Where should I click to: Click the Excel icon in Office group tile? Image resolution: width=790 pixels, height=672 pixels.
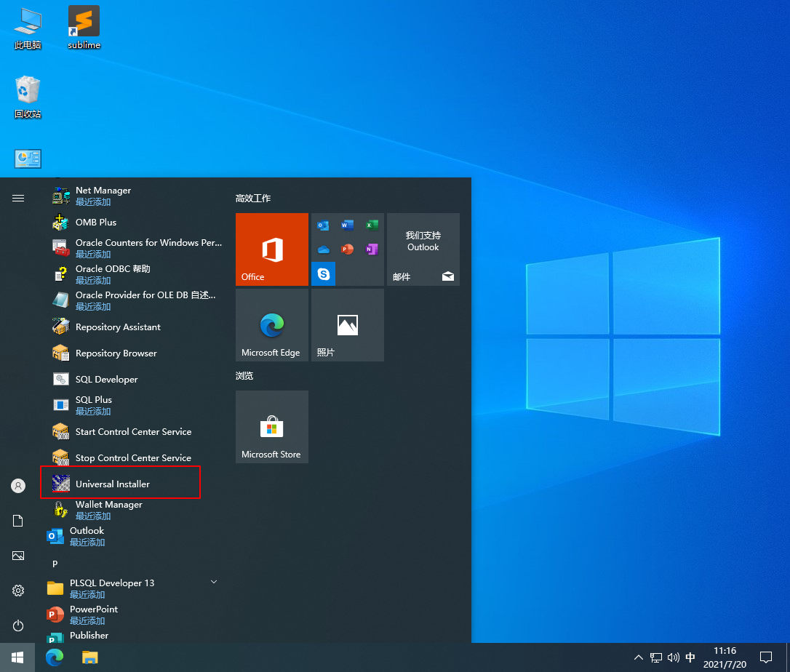tap(372, 225)
